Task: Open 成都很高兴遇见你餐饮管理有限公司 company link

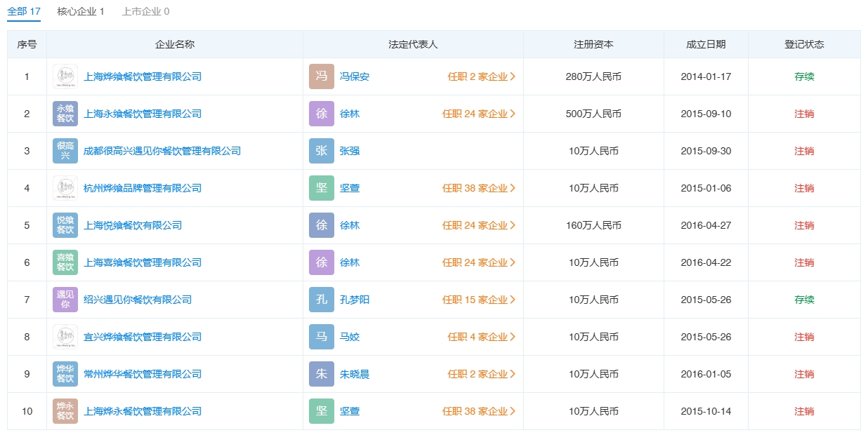Action: click(162, 151)
